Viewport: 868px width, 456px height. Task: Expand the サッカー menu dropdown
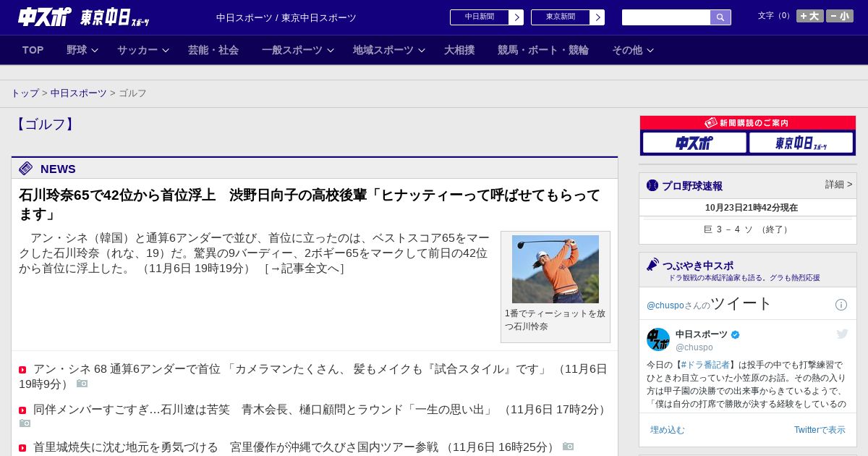(166, 51)
